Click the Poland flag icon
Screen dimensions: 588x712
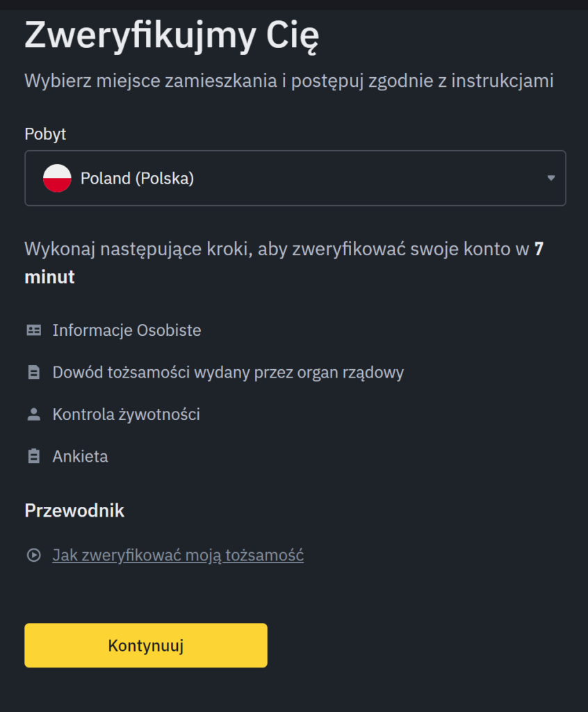(x=57, y=179)
